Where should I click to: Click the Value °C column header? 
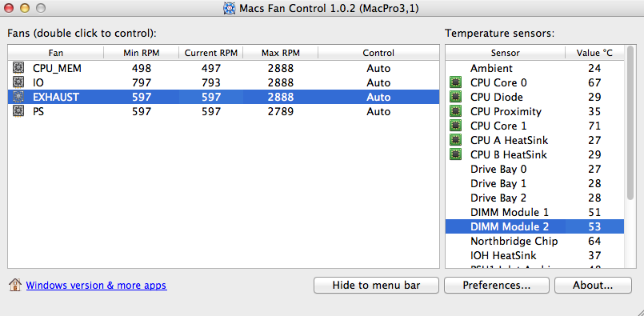pyautogui.click(x=594, y=53)
